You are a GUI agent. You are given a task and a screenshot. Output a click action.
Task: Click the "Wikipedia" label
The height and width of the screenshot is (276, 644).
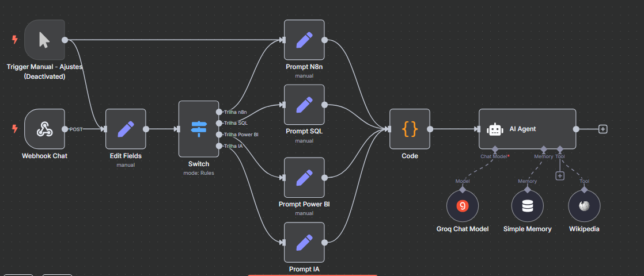click(584, 229)
